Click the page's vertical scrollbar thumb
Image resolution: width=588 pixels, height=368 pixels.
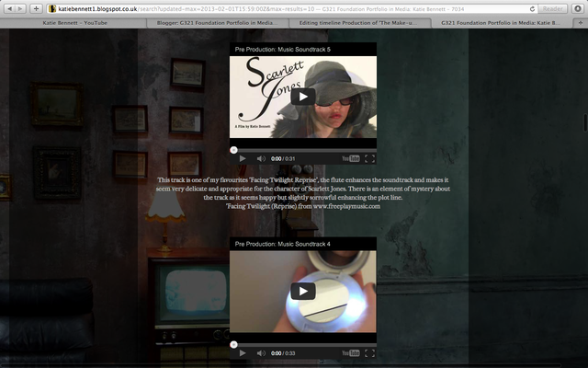(585, 122)
